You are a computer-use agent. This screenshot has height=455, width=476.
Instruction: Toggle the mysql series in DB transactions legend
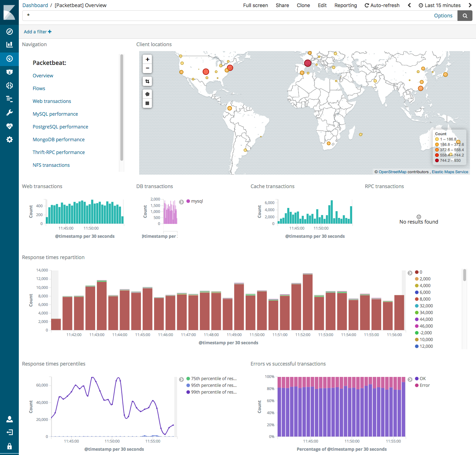(195, 201)
